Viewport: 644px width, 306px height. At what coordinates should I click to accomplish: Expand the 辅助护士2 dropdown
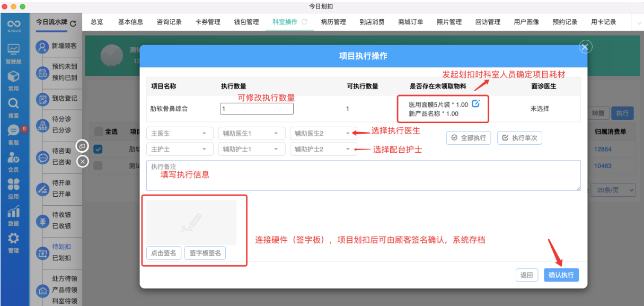click(323, 149)
